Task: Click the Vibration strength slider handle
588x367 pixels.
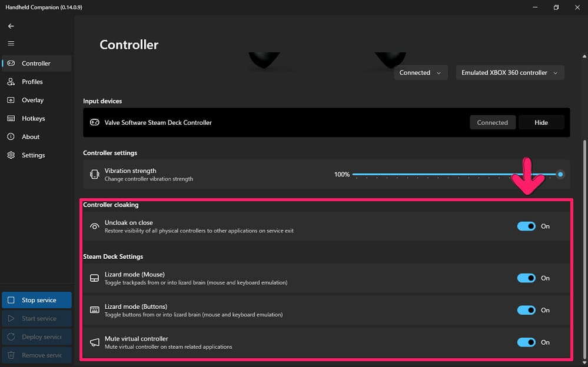Action: click(560, 174)
